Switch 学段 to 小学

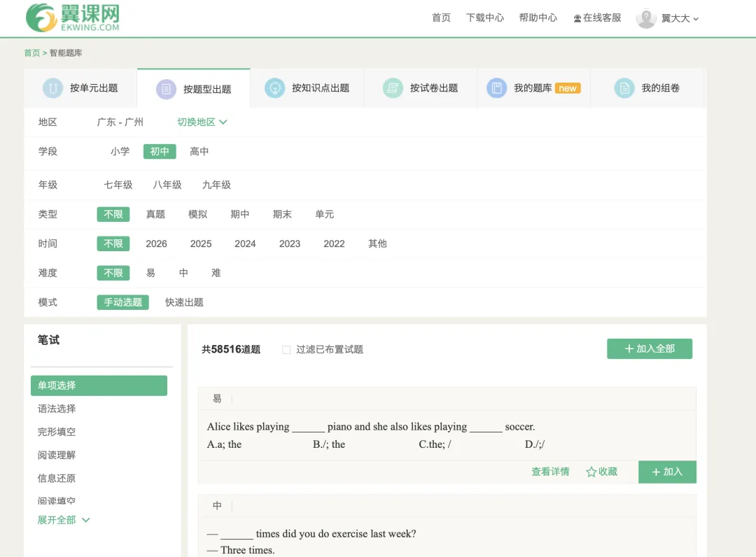tap(120, 151)
